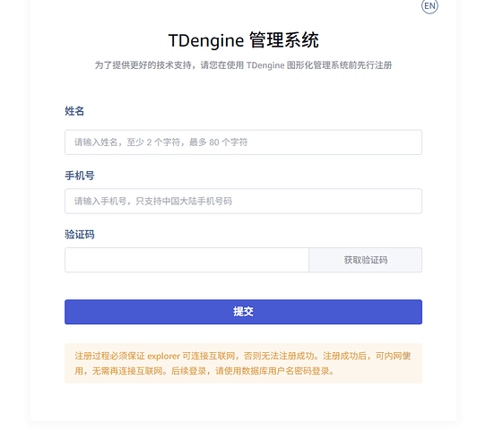
Task: Click the TDengine 管理系统 page title
Action: click(244, 40)
